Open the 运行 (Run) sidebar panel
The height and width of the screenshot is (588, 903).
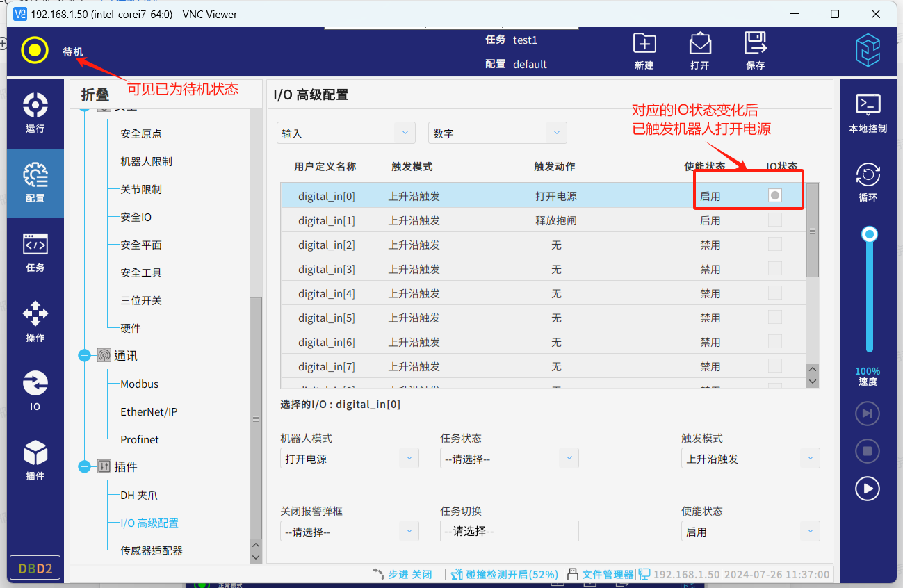(35, 113)
